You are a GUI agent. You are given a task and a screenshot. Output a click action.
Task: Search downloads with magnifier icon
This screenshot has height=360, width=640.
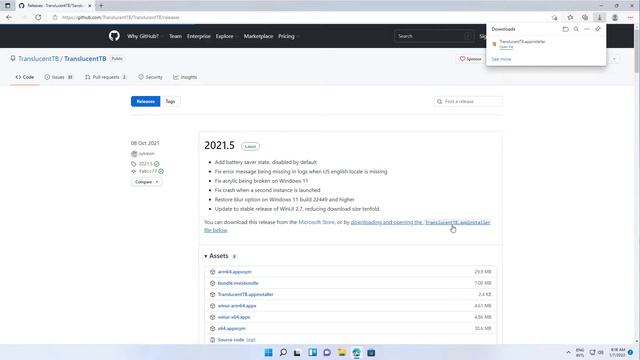(576, 29)
